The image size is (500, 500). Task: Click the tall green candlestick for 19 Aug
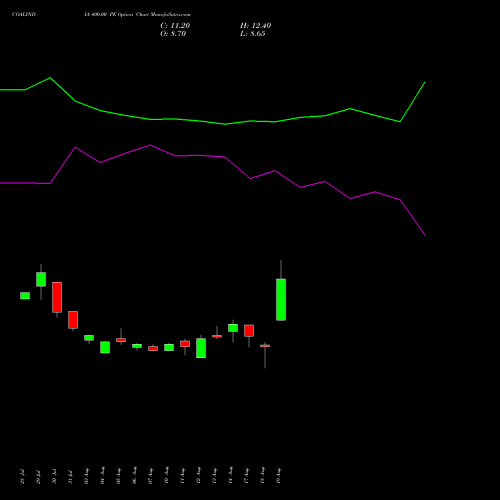click(x=281, y=299)
